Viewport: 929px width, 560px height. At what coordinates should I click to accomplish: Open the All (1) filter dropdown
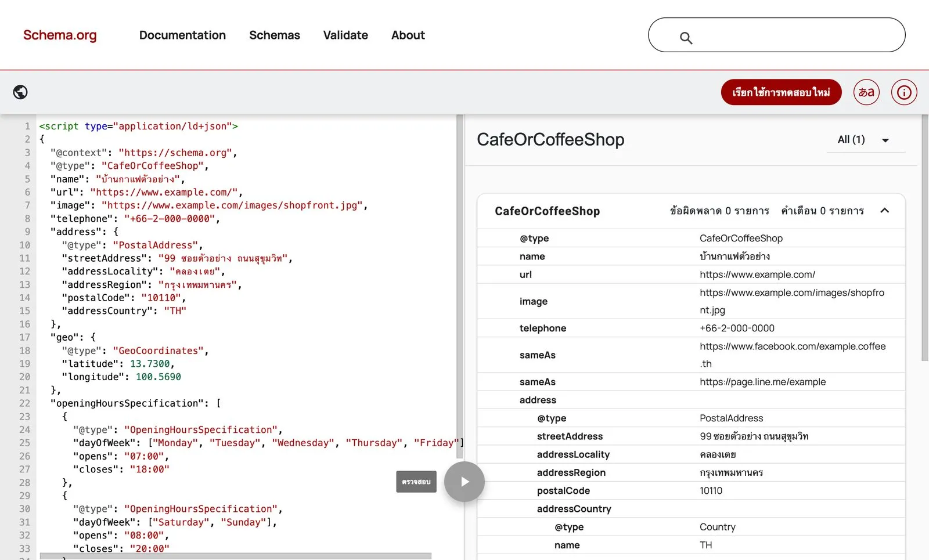click(x=865, y=140)
